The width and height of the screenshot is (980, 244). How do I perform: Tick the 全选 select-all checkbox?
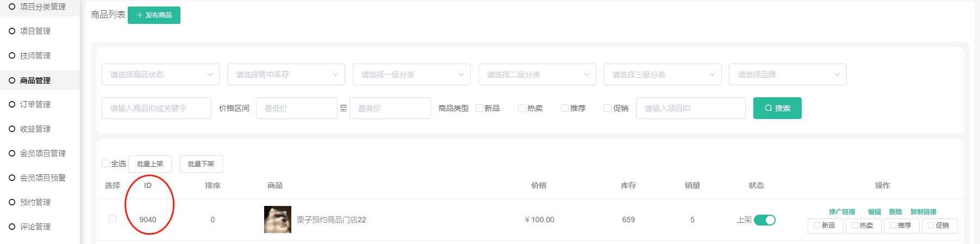click(x=105, y=164)
